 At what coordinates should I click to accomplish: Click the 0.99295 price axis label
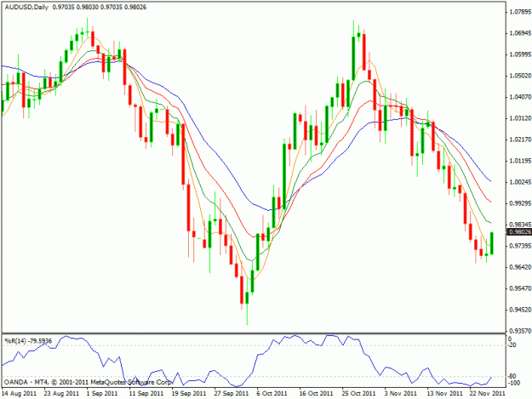pos(520,203)
